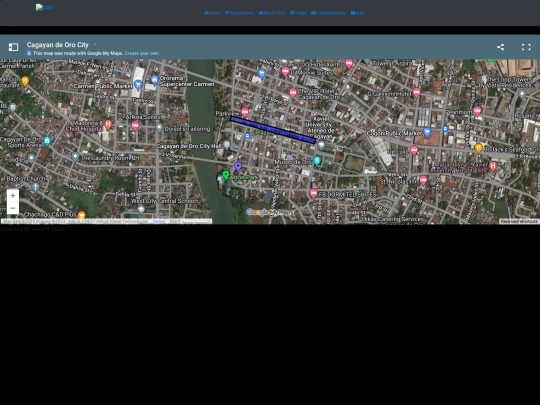View the map in fullscreen
Image resolution: width=540 pixels, height=405 pixels.
[x=526, y=47]
